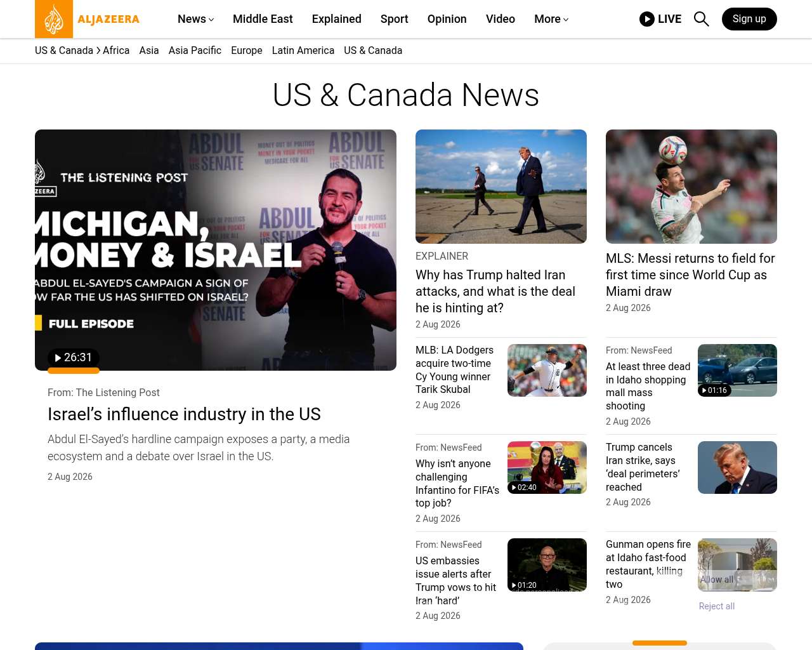Open 'Gunman opens fire at Idaho' headline
812x650 pixels.
click(x=648, y=564)
